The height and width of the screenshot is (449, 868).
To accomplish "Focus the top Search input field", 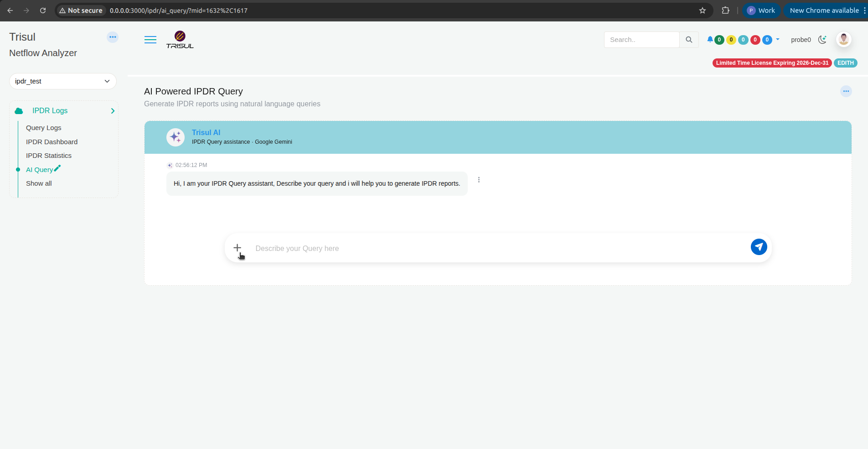I will [x=642, y=40].
